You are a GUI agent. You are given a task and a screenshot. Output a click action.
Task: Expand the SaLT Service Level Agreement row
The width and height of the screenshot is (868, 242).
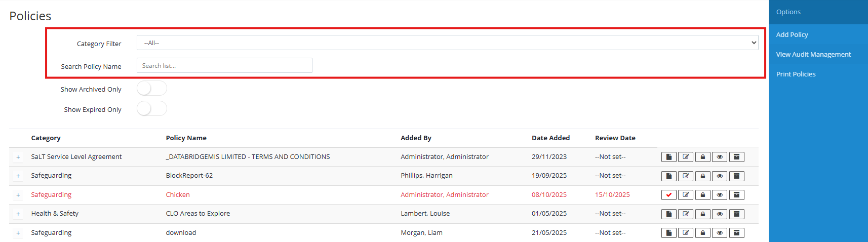click(18, 157)
